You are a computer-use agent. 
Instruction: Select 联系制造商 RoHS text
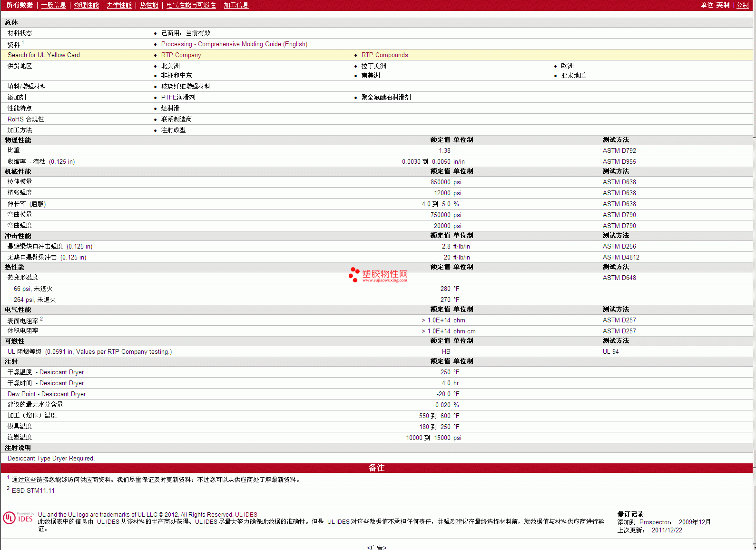(x=176, y=119)
